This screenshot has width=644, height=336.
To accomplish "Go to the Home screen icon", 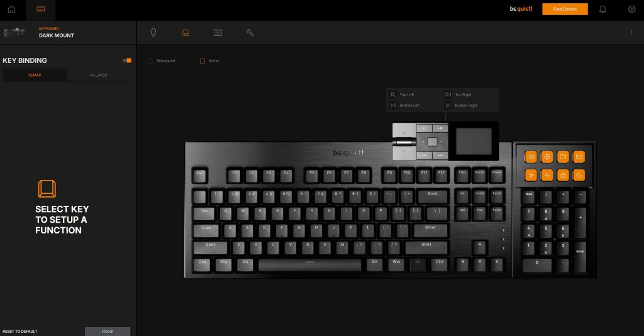I will tap(11, 9).
